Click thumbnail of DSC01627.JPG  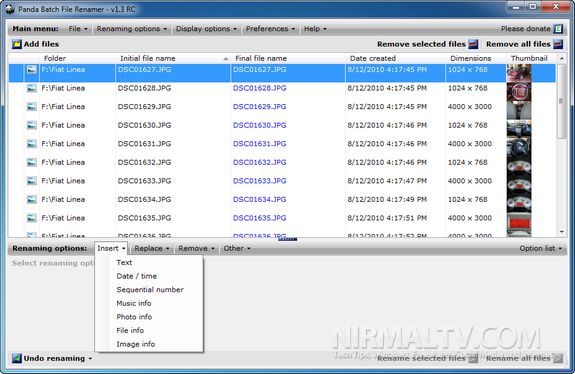(x=519, y=73)
